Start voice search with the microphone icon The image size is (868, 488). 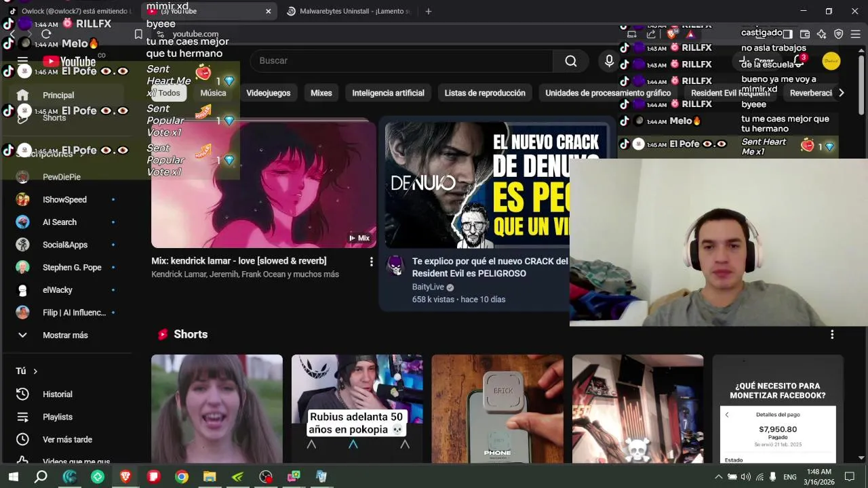[x=609, y=61]
